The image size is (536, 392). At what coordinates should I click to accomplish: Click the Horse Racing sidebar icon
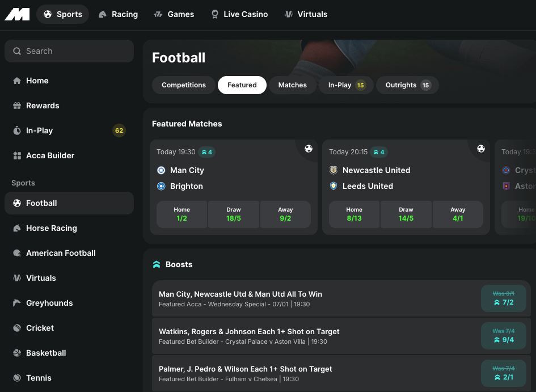(x=17, y=228)
